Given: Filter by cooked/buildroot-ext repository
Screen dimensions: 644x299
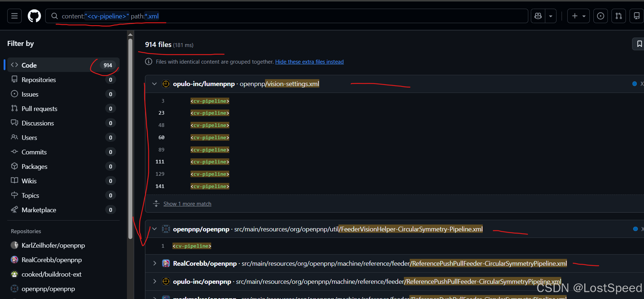Looking at the screenshot, I should (x=51, y=274).
